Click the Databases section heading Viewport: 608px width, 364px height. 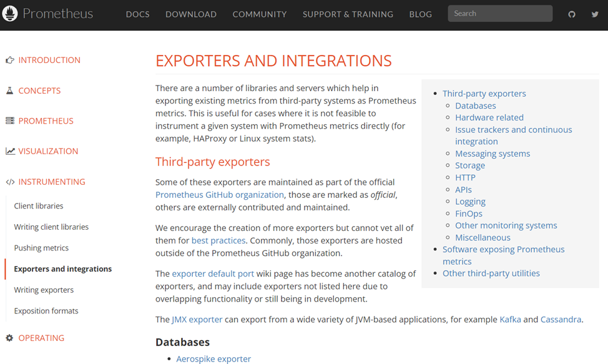(x=183, y=342)
